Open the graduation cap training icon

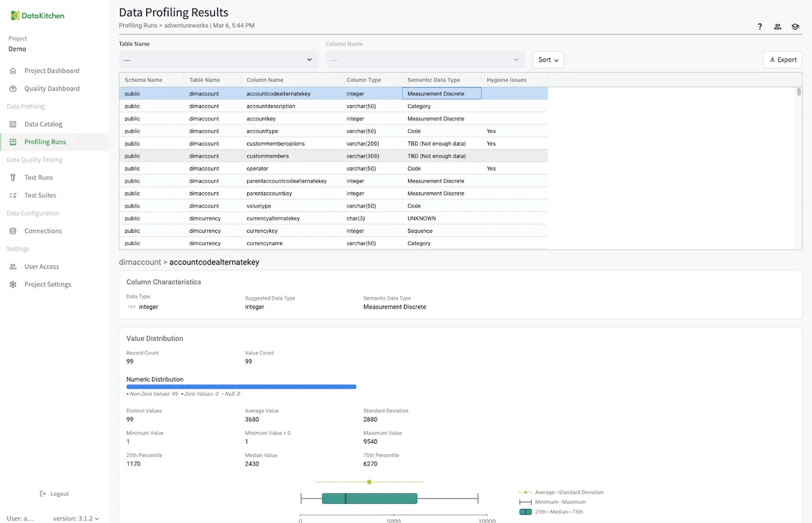(x=796, y=27)
